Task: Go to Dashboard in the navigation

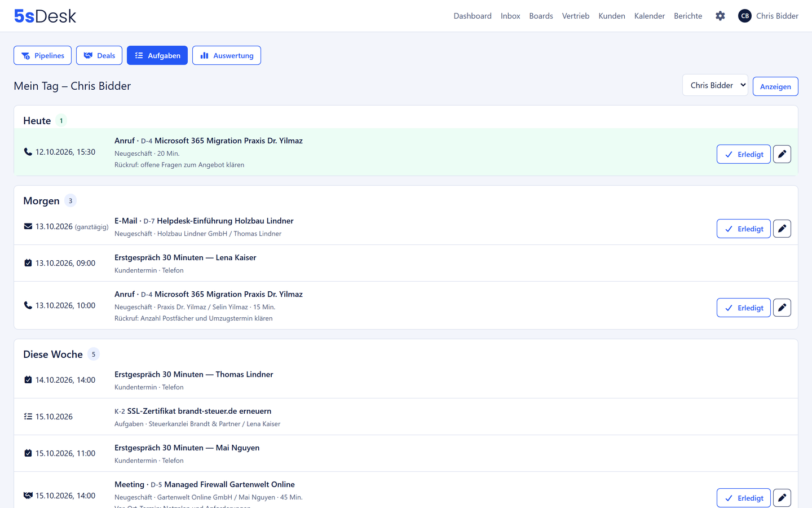Action: pyautogui.click(x=473, y=16)
